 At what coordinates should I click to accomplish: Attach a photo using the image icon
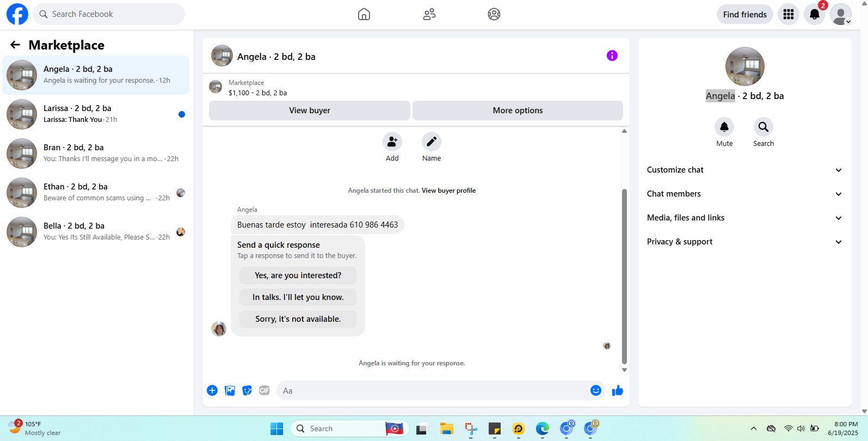tap(230, 390)
